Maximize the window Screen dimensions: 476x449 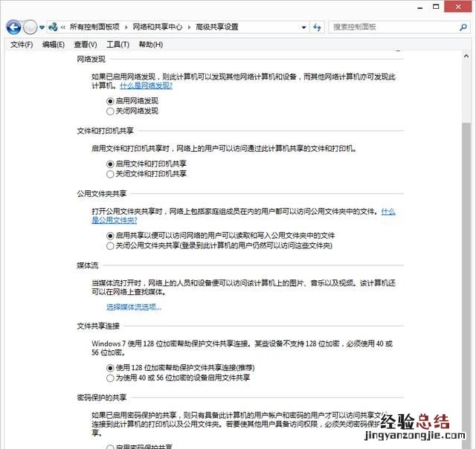click(x=436, y=7)
